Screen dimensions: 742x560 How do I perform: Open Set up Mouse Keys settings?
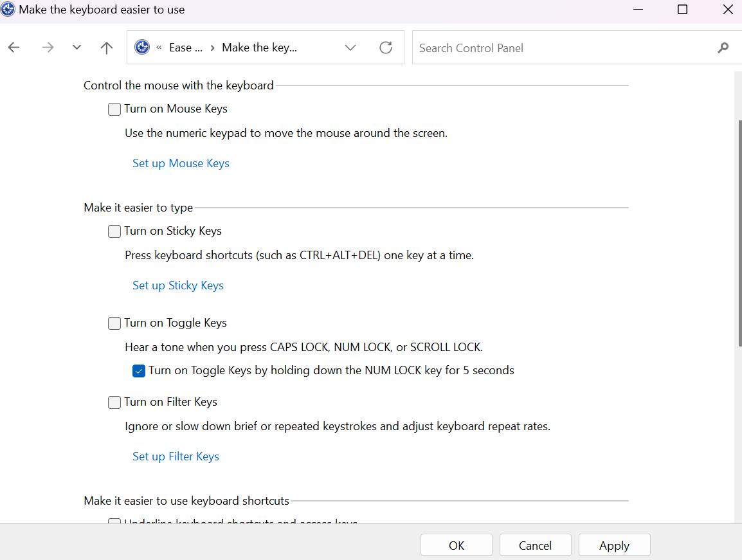[x=181, y=163]
